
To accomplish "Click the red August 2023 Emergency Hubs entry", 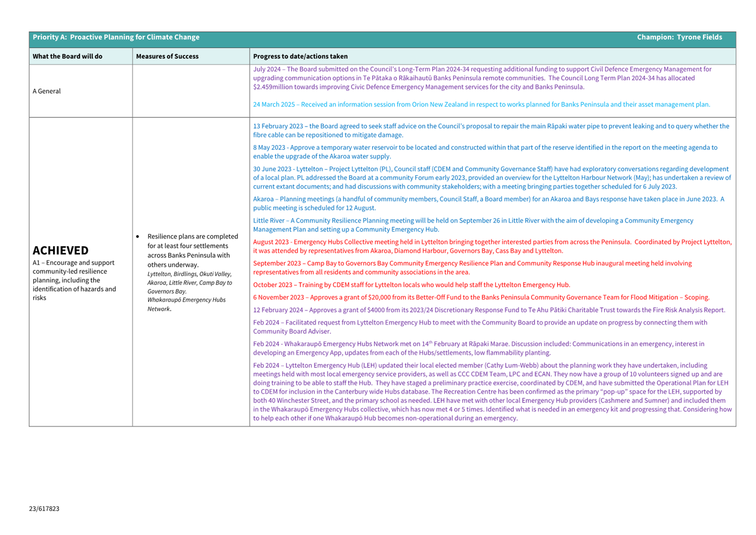I will click(492, 246).
